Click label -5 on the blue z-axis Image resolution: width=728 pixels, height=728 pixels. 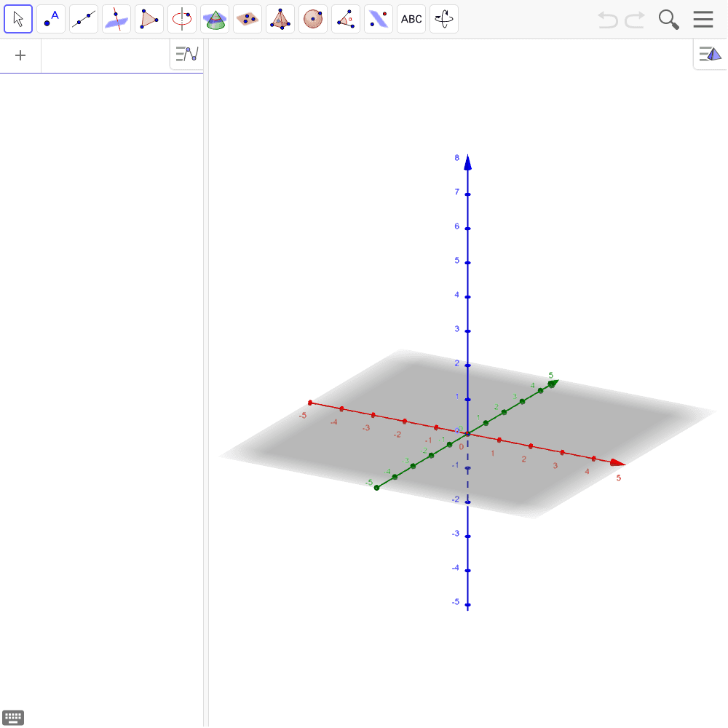[x=456, y=602]
